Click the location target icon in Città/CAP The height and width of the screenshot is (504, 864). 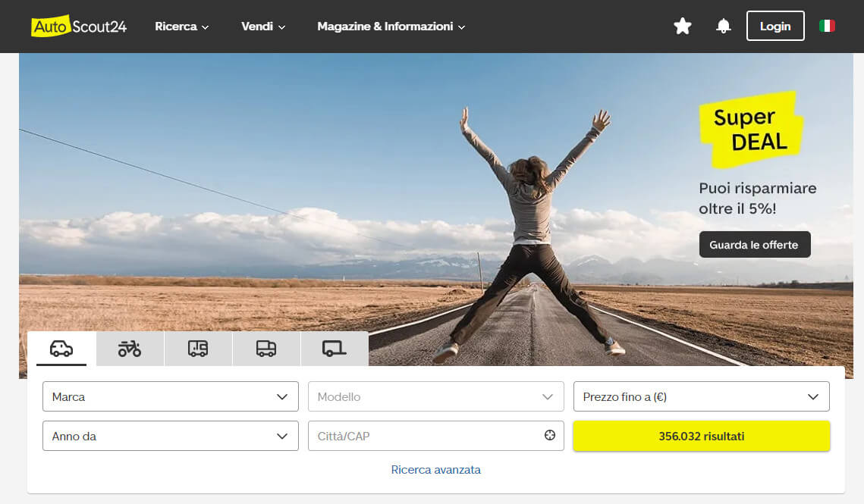point(550,436)
